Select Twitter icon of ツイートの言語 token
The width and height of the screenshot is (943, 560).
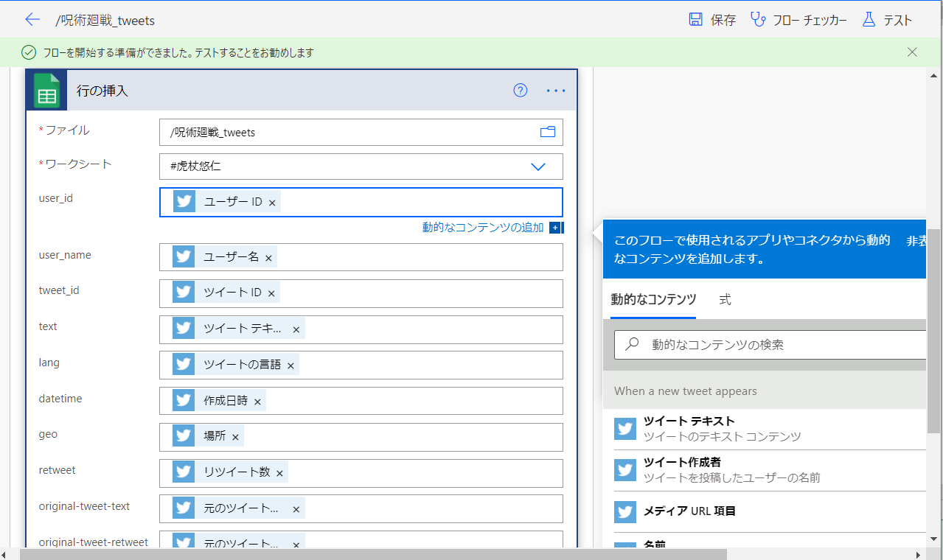tap(184, 365)
